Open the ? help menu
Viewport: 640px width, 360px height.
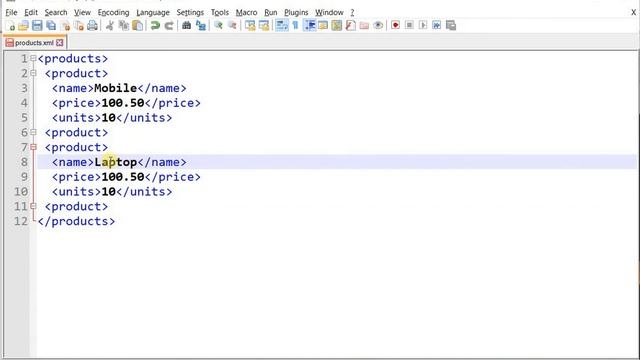(x=352, y=13)
